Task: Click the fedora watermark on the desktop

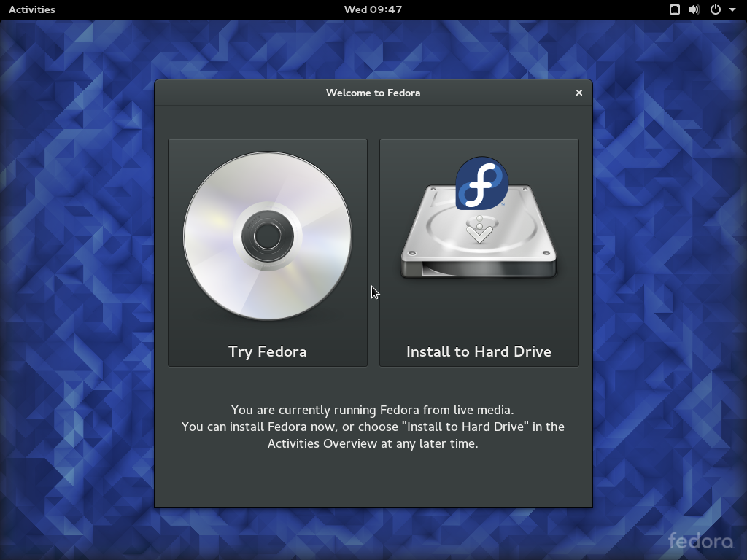Action: [700, 541]
